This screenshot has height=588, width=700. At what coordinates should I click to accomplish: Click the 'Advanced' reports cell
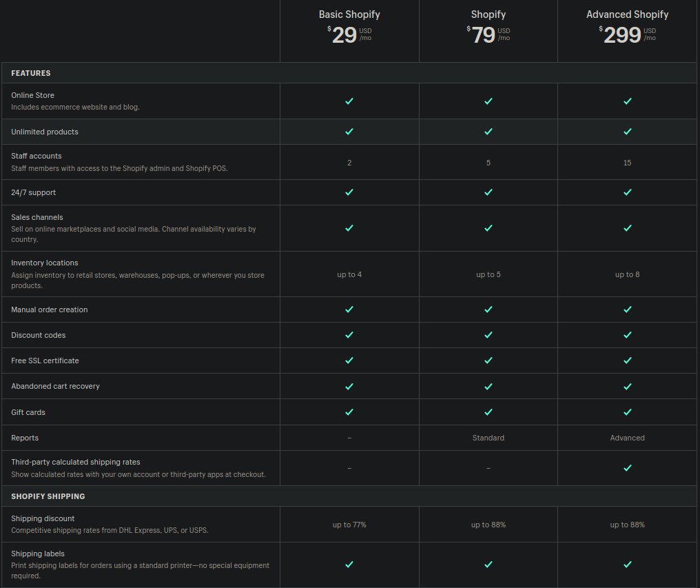click(x=627, y=438)
